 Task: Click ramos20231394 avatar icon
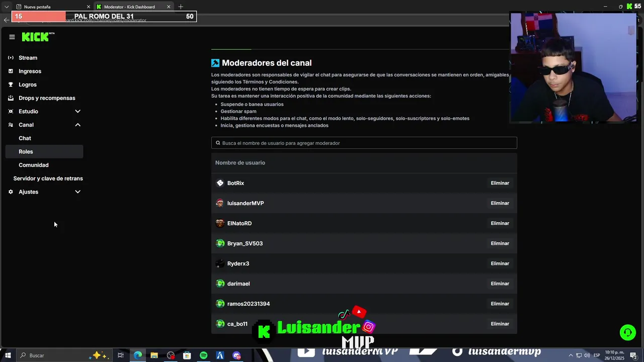point(220,304)
